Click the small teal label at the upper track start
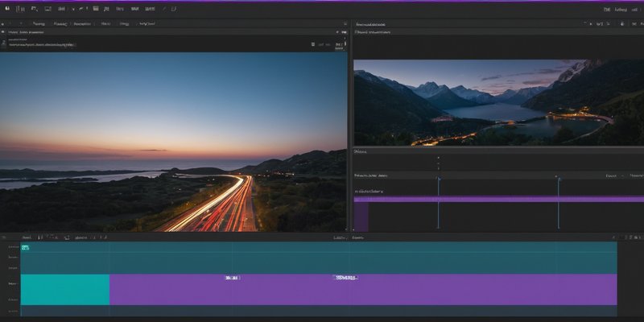Screen dimensions: 644x322 click(26, 247)
